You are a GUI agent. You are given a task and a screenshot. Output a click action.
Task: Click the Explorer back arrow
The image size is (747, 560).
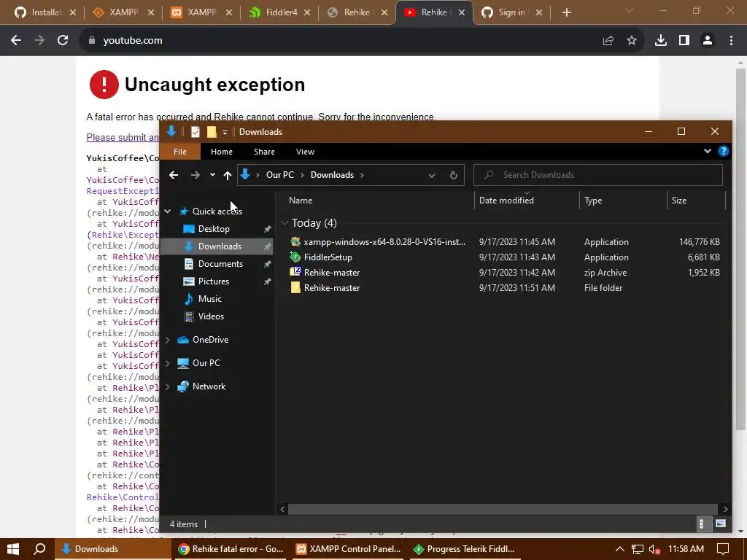[174, 175]
